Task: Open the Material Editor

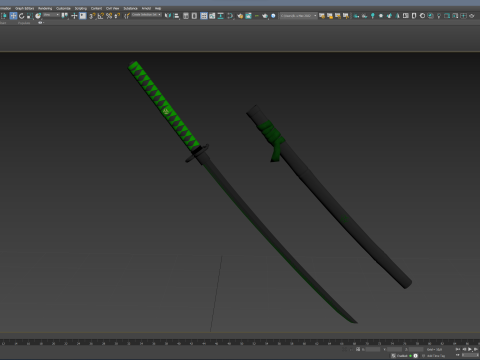Action: click(230, 16)
